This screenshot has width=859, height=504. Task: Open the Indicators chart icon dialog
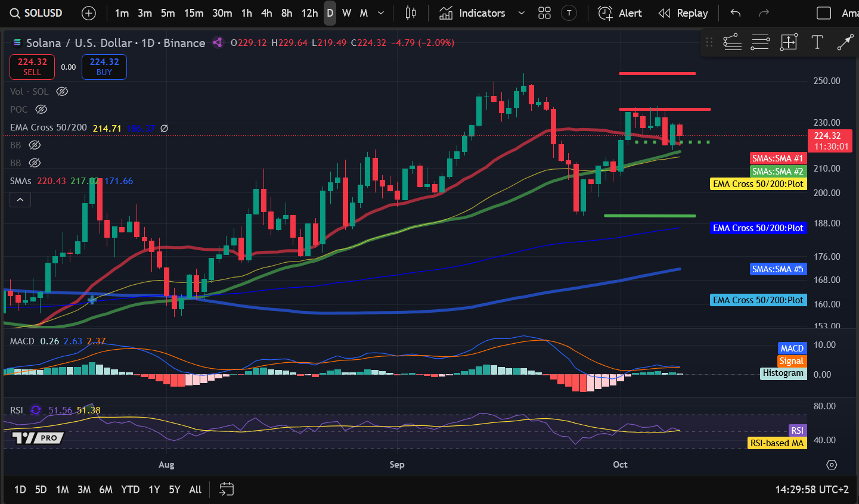(x=446, y=13)
